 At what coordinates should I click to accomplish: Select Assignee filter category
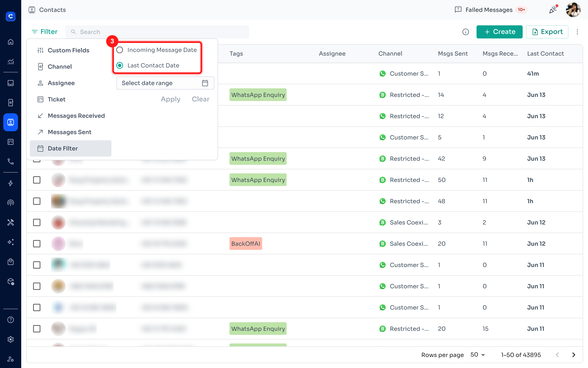click(x=70, y=83)
